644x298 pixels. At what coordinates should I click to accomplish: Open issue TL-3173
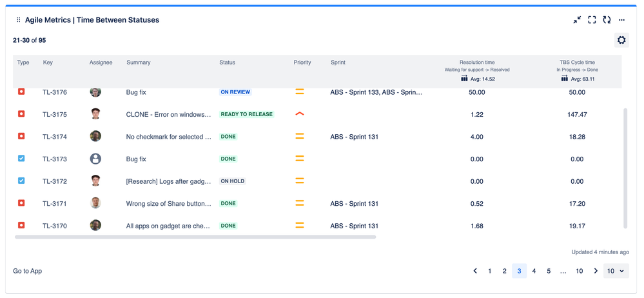tap(55, 159)
